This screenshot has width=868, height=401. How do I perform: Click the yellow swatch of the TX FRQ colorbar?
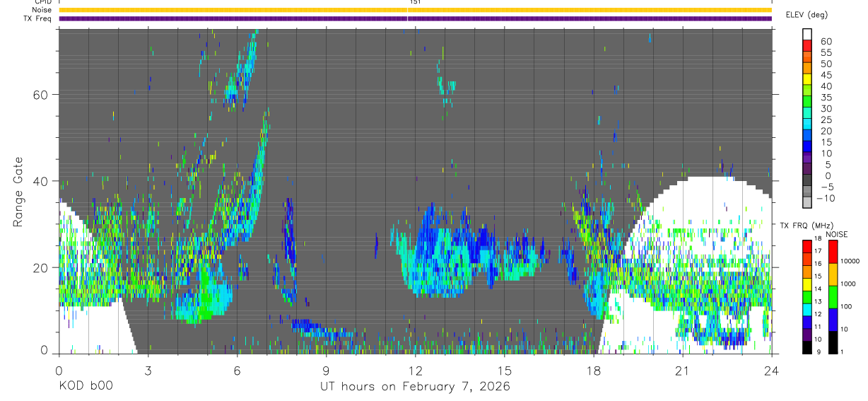pyautogui.click(x=807, y=283)
